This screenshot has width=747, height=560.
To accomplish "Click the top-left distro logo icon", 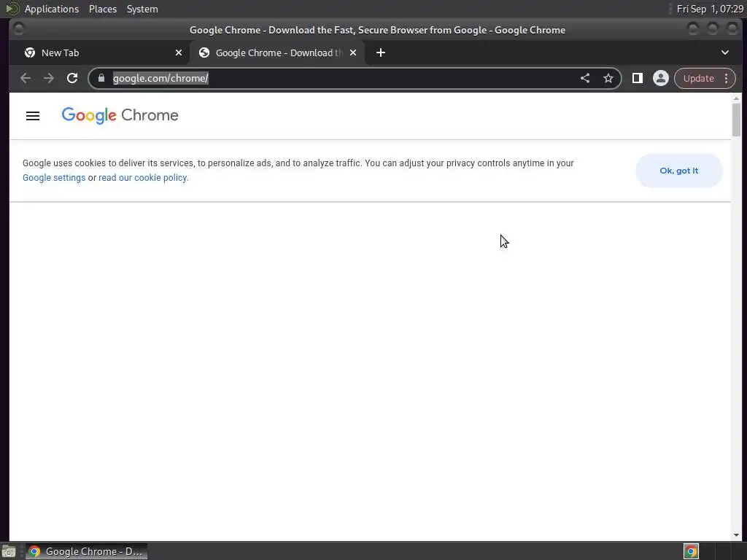I will tap(12, 9).
